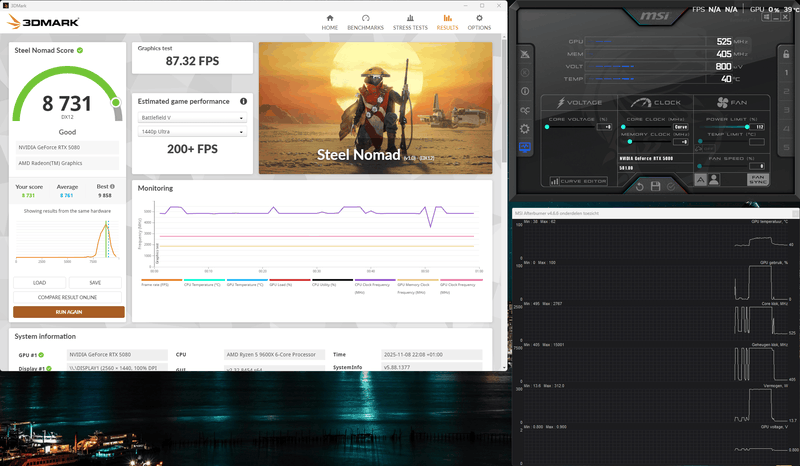Open the OC Scanner icon
This screenshot has width=800, height=466.
(x=525, y=111)
